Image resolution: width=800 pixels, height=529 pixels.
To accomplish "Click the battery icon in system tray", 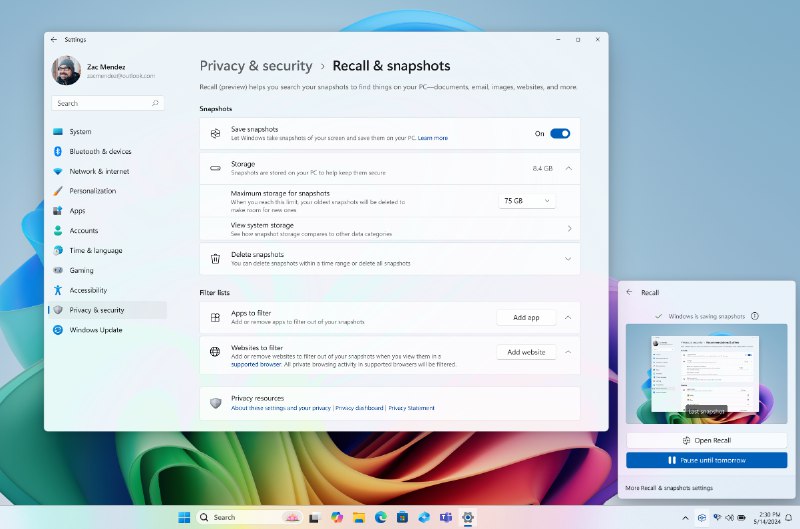I will pyautogui.click(x=741, y=518).
